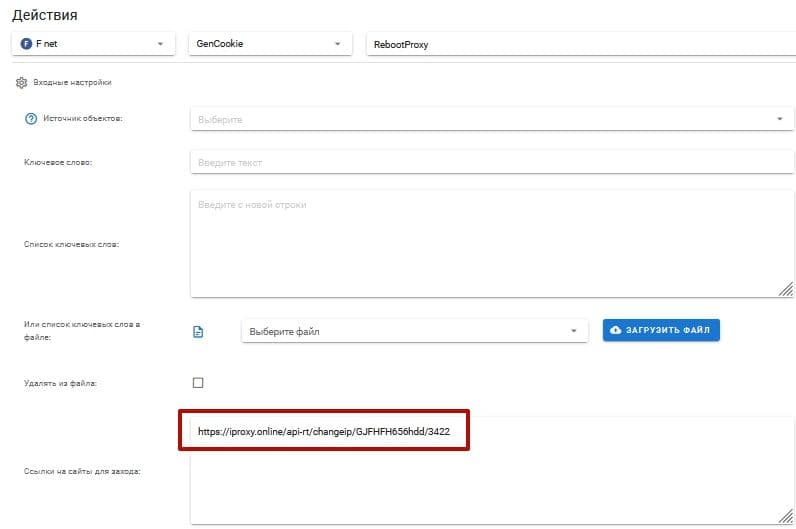Expand the Выберите файл dropdown

(x=573, y=331)
